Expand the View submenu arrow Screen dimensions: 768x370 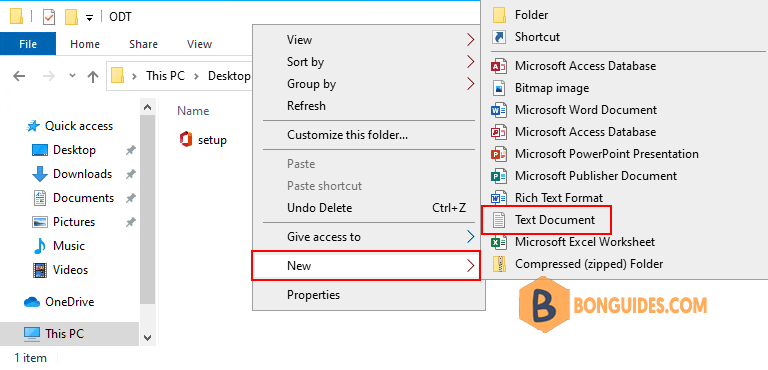point(470,40)
